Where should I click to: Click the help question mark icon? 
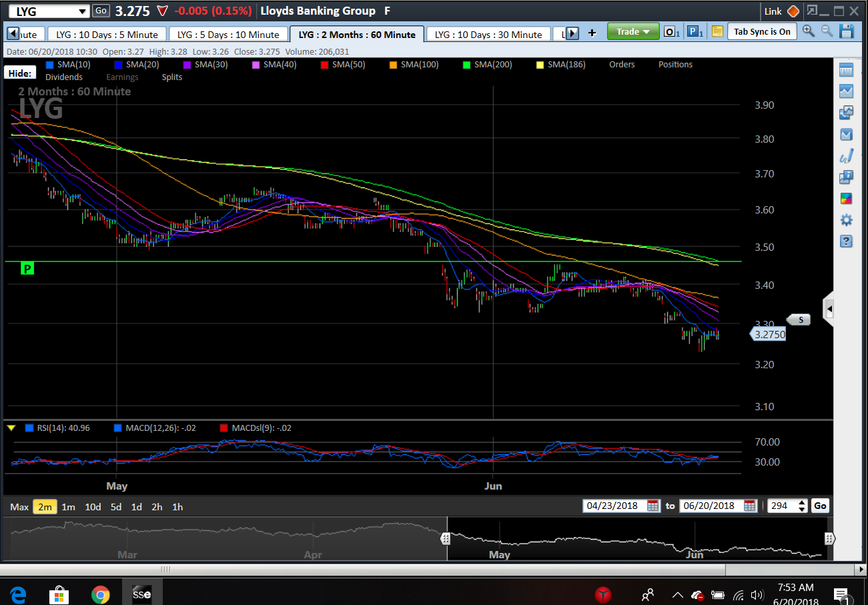846,241
